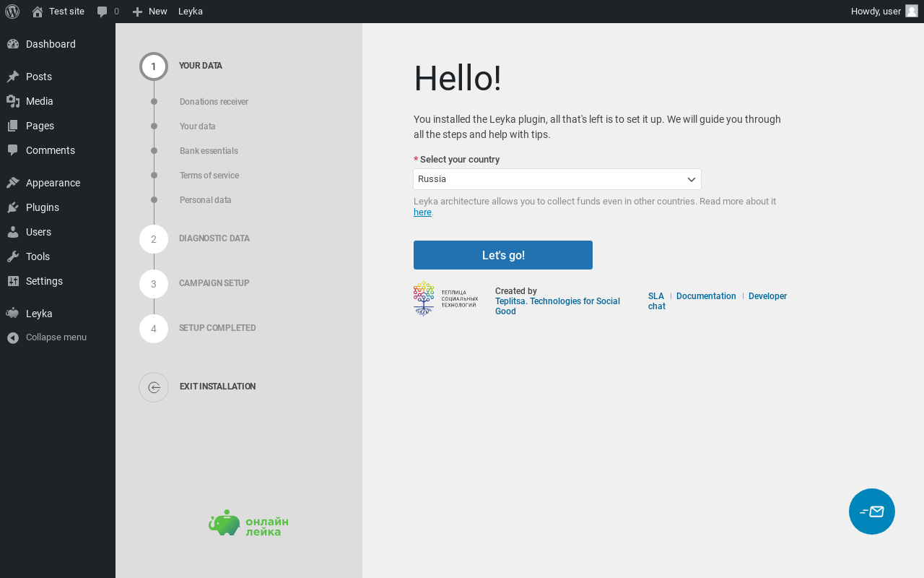
Task: Click the Leyka sidebar icon
Action: (x=13, y=314)
